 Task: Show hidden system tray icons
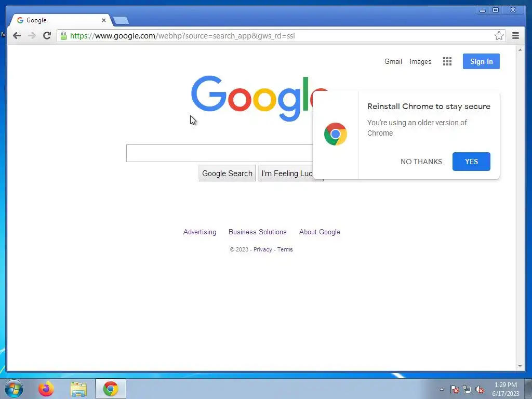(442, 389)
